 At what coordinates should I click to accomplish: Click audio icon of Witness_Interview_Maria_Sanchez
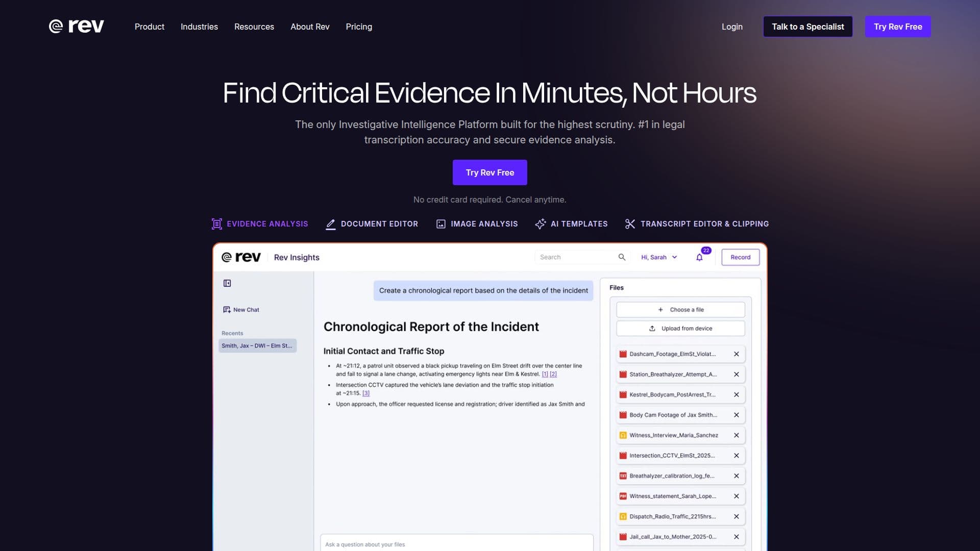[x=623, y=435]
